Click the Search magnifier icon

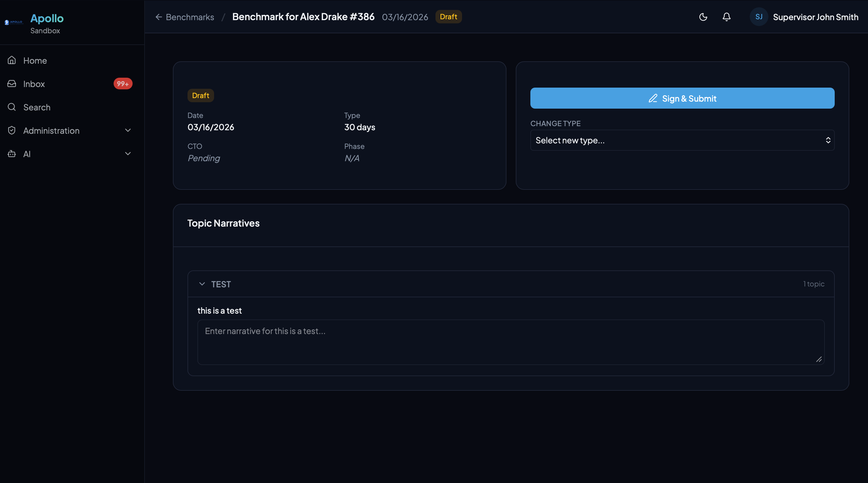[x=12, y=107]
